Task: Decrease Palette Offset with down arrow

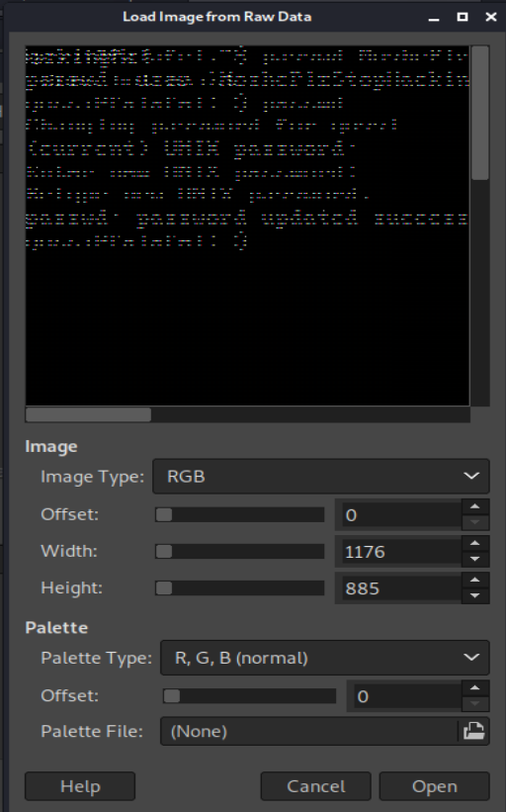Action: [475, 704]
